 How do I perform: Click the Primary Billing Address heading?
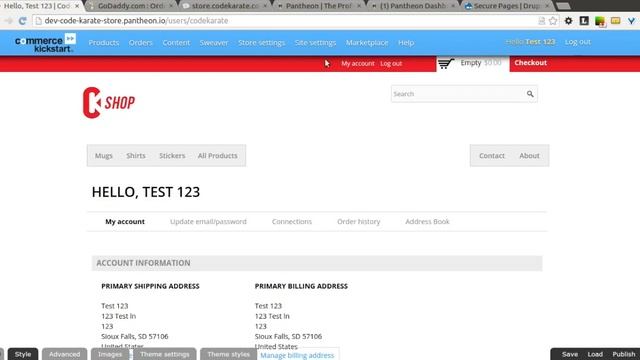(301, 286)
